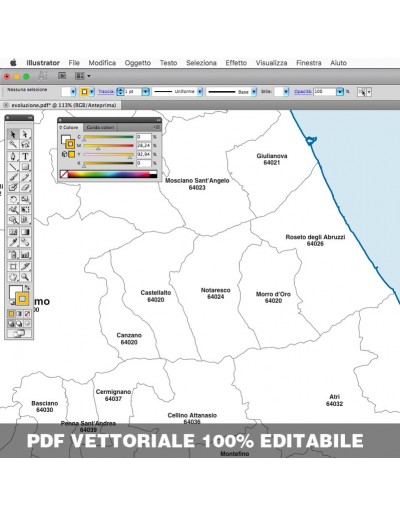Open the Stile graphic style dropdown

[x=286, y=92]
